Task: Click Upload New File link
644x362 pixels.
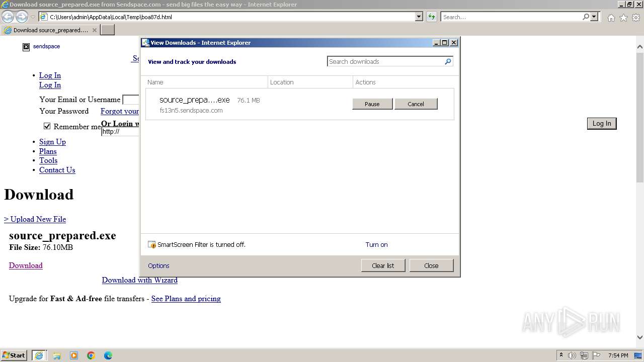Action: [35, 219]
